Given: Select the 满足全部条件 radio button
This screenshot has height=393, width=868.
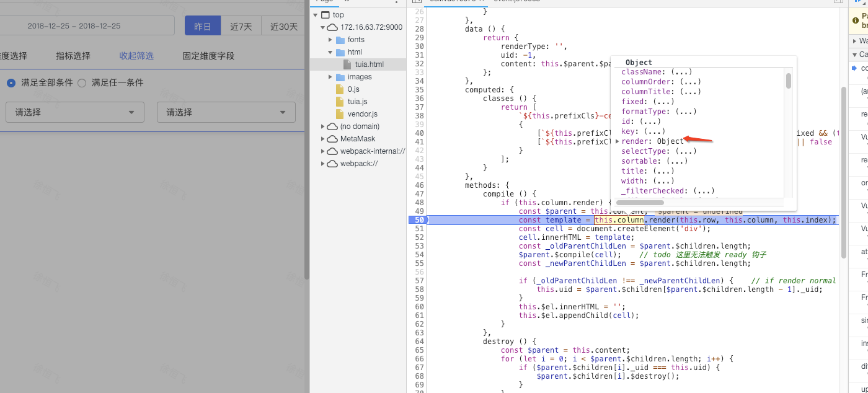Looking at the screenshot, I should (x=11, y=82).
